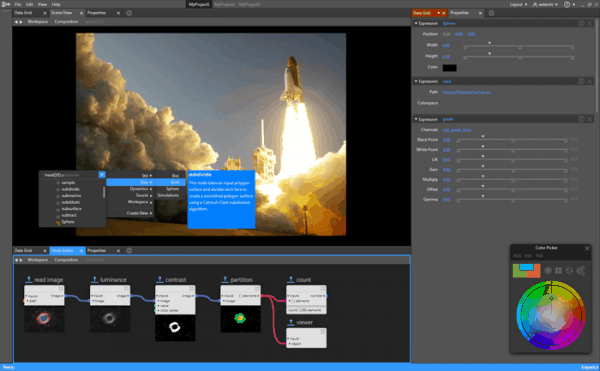Click pin icon on viewer node
Image resolution: width=600 pixels, height=371 pixels.
point(291,322)
